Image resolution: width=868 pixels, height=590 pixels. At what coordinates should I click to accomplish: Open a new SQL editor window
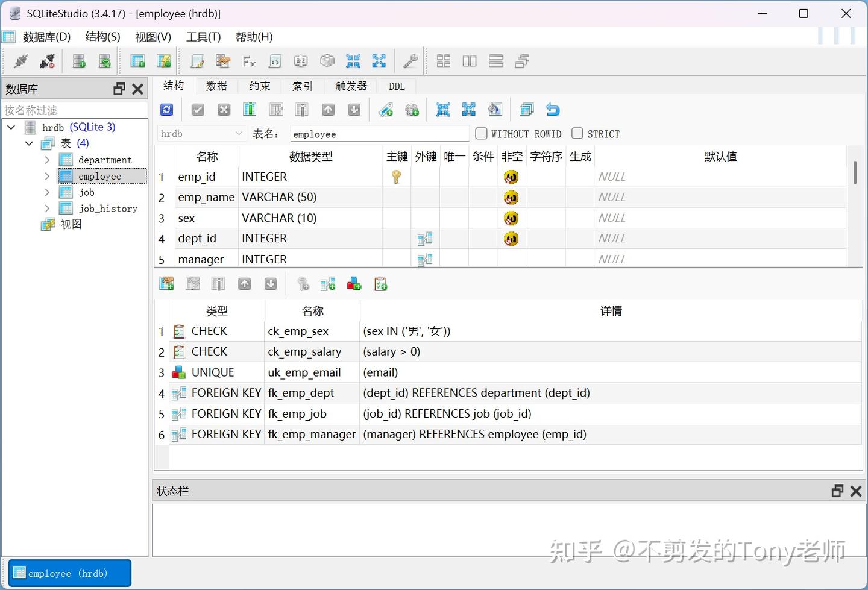click(x=197, y=61)
